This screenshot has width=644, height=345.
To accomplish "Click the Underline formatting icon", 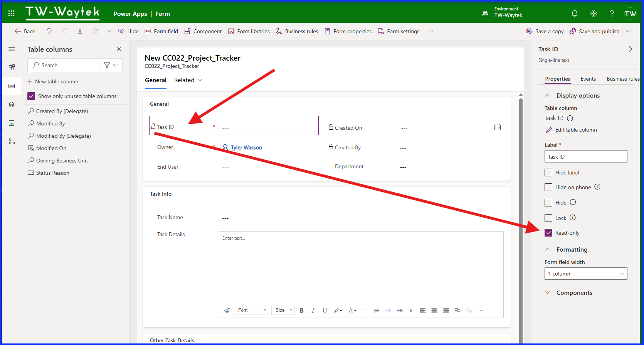I will tap(325, 310).
